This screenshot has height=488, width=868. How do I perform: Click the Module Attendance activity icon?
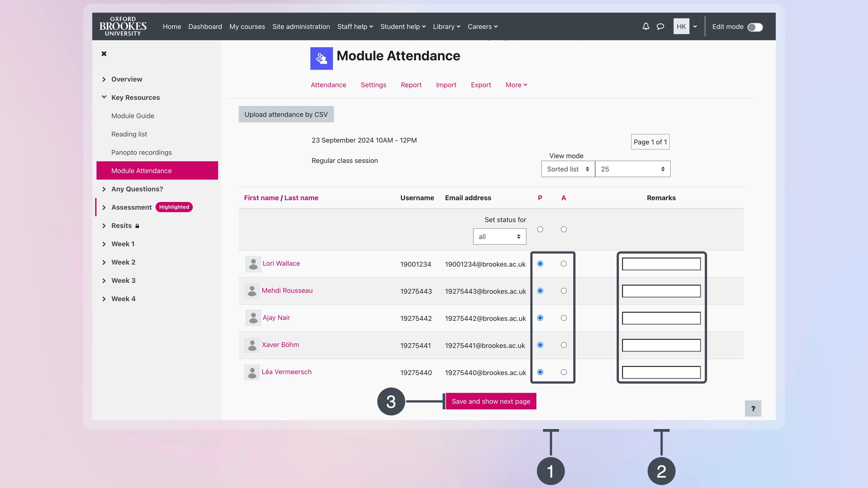[x=321, y=59]
